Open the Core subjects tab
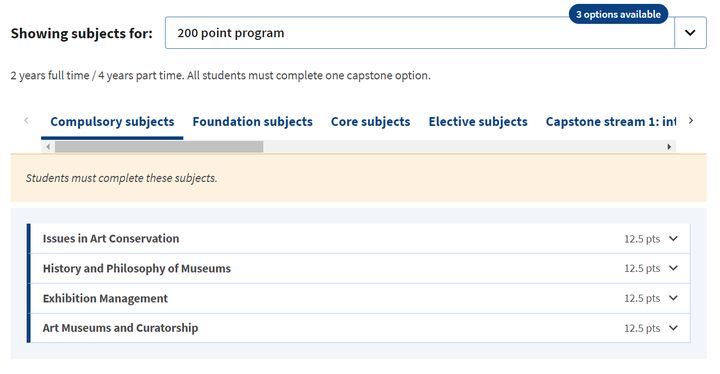The height and width of the screenshot is (374, 720). coord(371,122)
